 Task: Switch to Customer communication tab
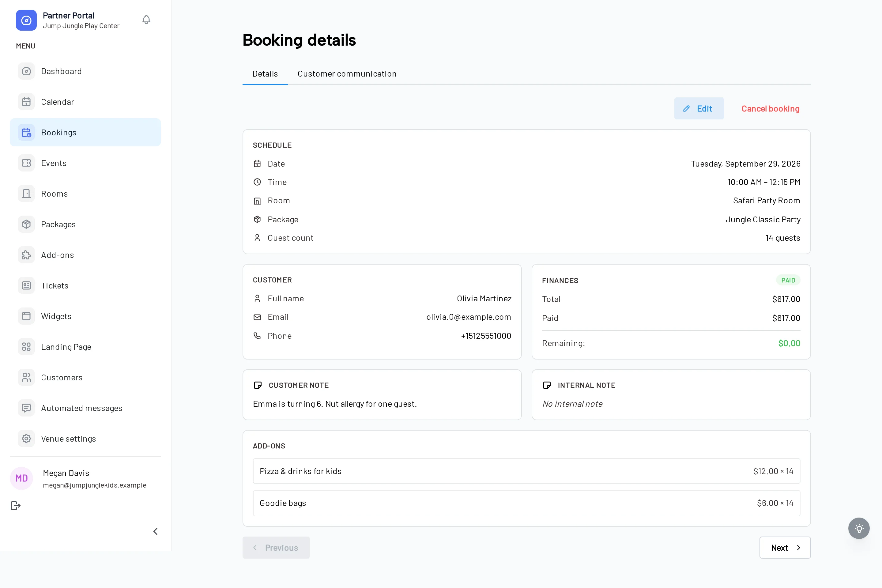pyautogui.click(x=347, y=74)
